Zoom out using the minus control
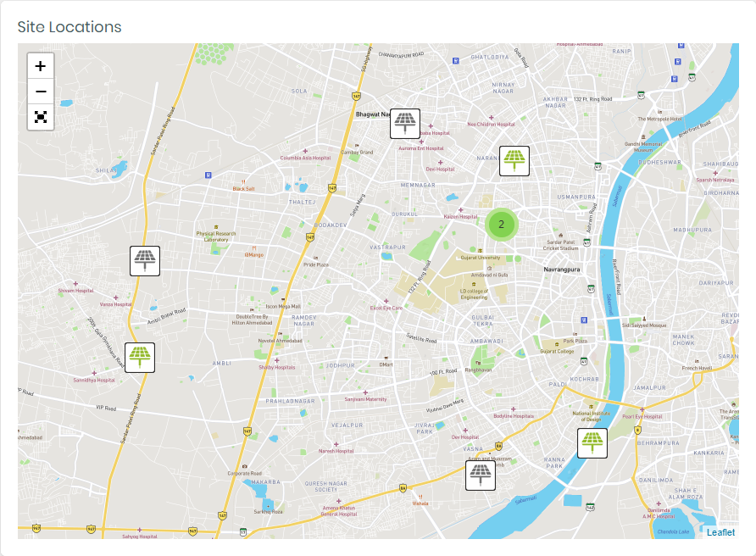This screenshot has width=756, height=556. click(40, 91)
